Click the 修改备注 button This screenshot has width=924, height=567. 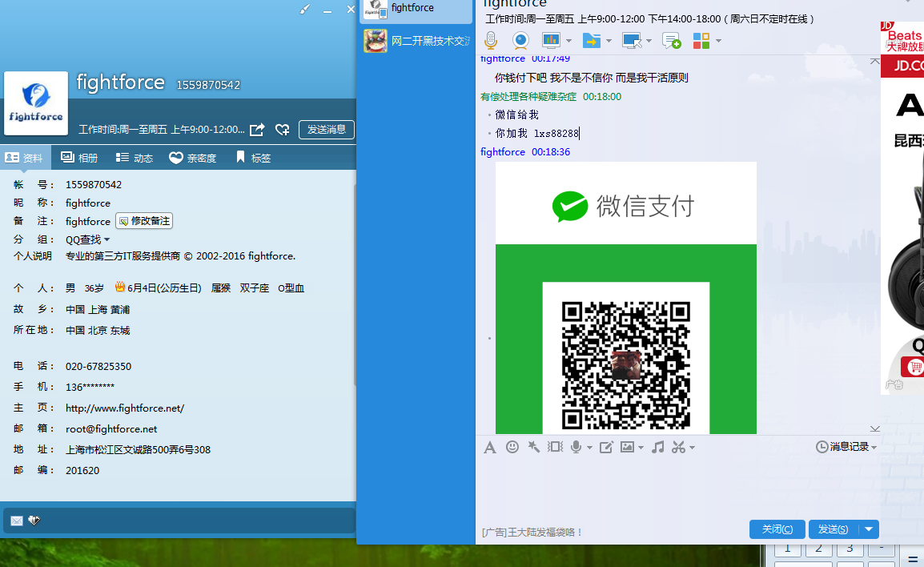click(144, 221)
